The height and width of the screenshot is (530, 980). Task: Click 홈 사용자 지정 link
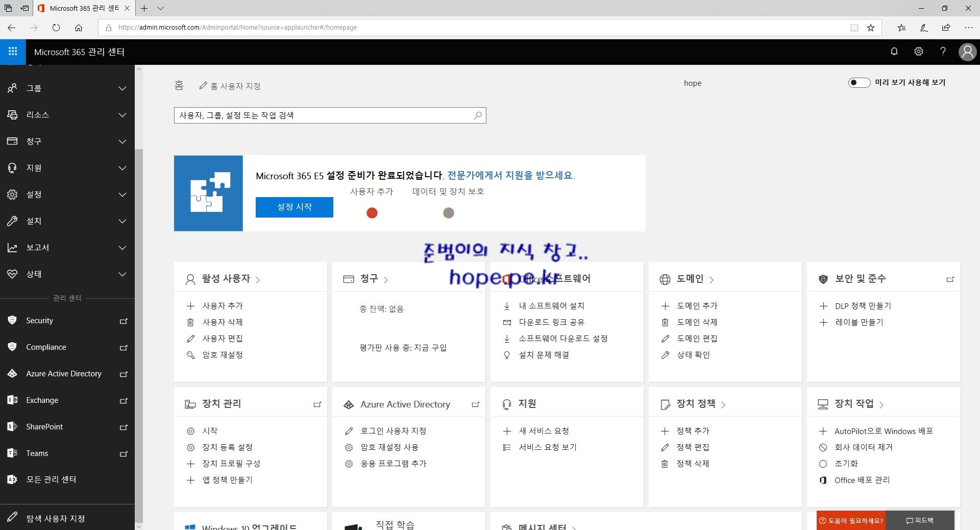[x=230, y=86]
